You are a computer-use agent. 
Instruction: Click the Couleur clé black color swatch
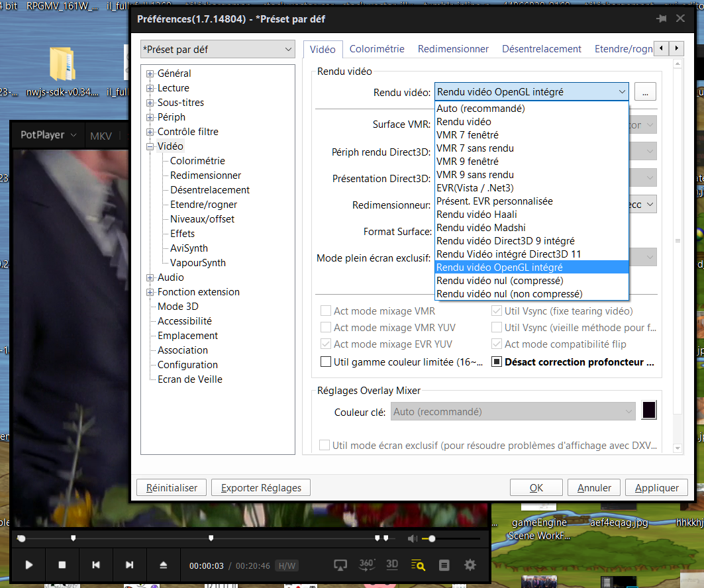649,410
